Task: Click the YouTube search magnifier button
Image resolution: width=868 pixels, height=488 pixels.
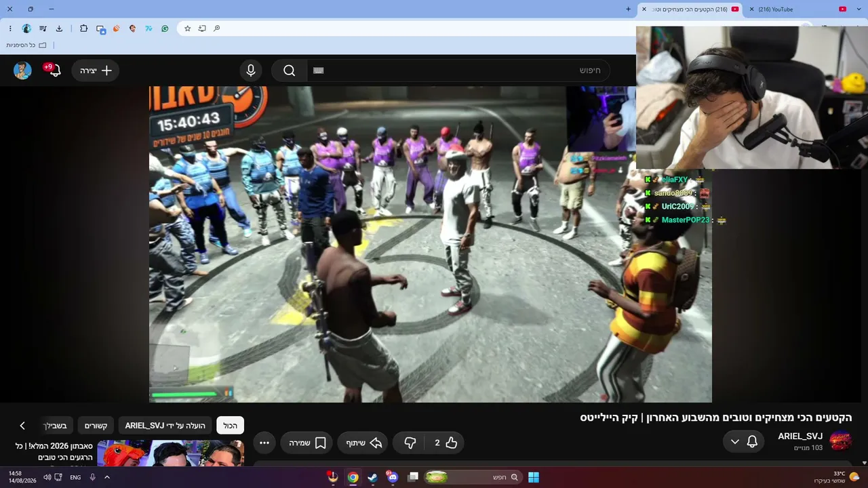Action: pos(290,70)
